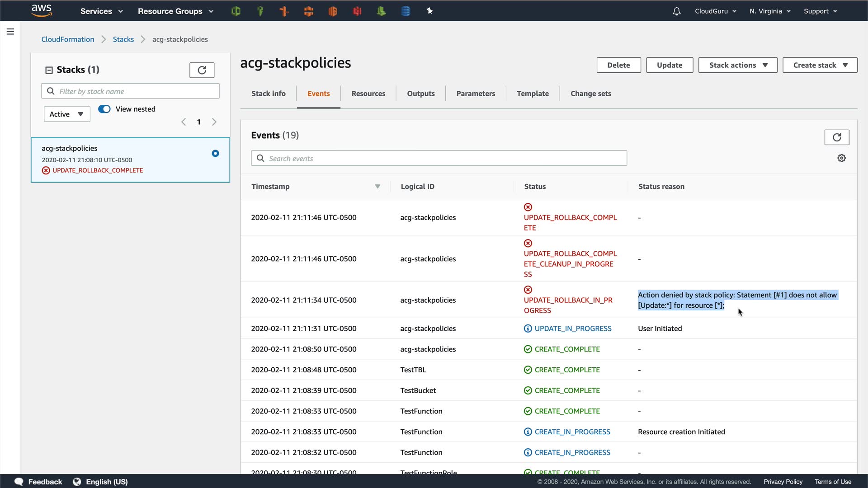Select the acg-stackpolicies stack radio button

215,154
